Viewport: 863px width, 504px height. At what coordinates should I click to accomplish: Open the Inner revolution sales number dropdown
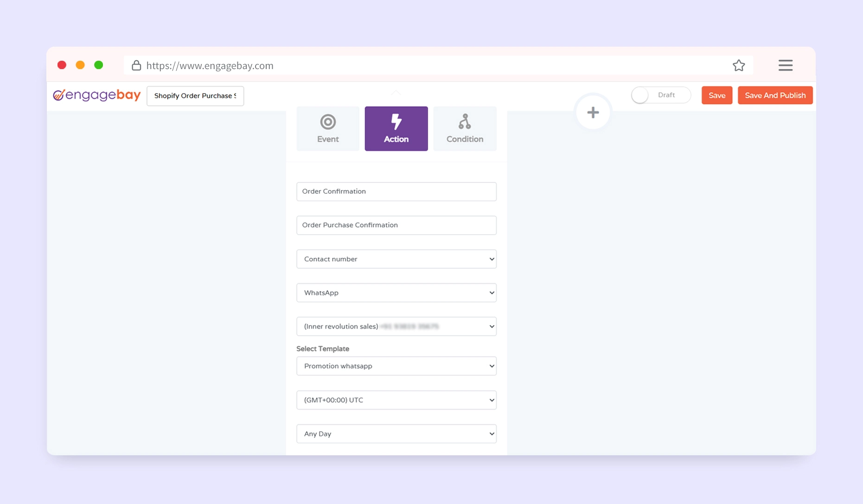(x=396, y=326)
